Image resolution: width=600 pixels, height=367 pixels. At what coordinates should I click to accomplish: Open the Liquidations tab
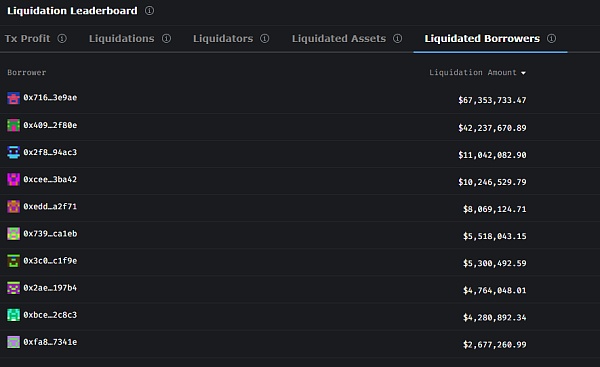pyautogui.click(x=122, y=38)
